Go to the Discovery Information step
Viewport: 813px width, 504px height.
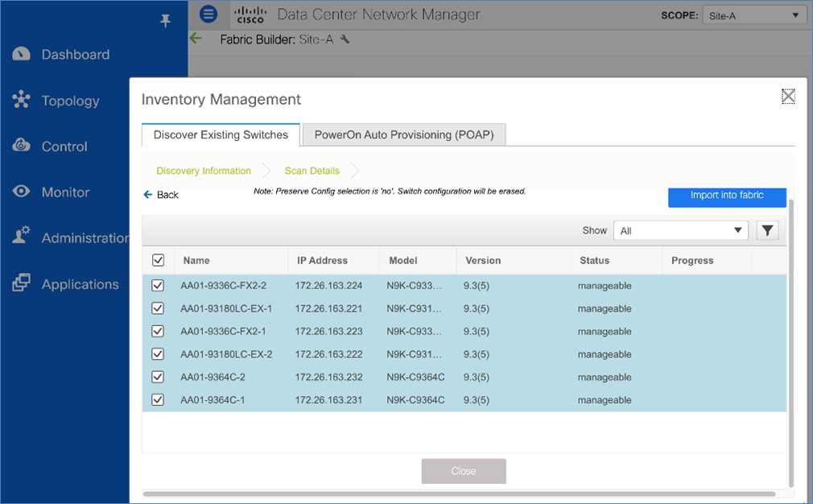coord(204,171)
